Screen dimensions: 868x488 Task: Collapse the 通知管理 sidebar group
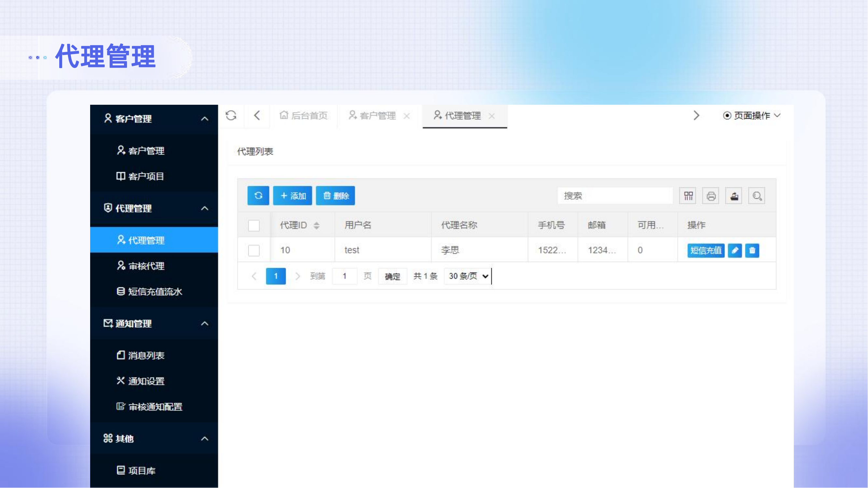(x=204, y=324)
